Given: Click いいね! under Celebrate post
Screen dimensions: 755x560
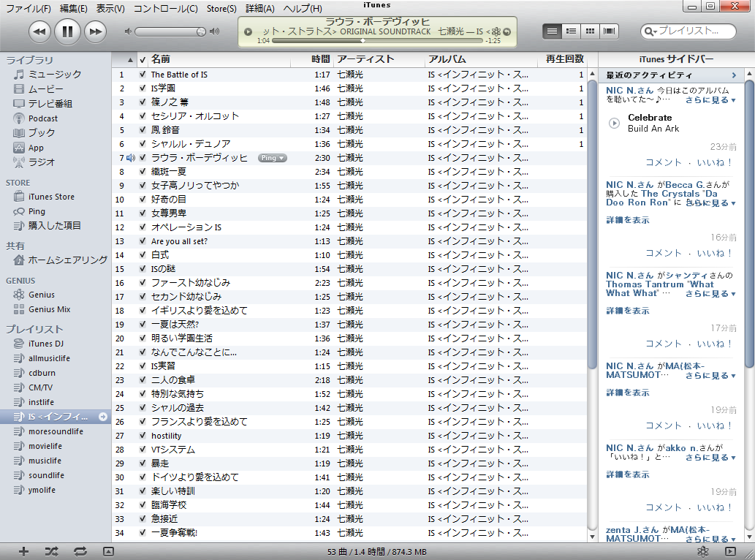Looking at the screenshot, I should pos(715,162).
